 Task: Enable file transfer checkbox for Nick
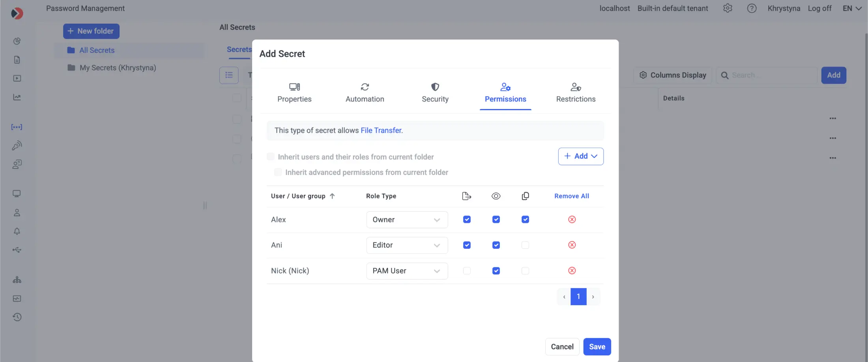pos(467,271)
